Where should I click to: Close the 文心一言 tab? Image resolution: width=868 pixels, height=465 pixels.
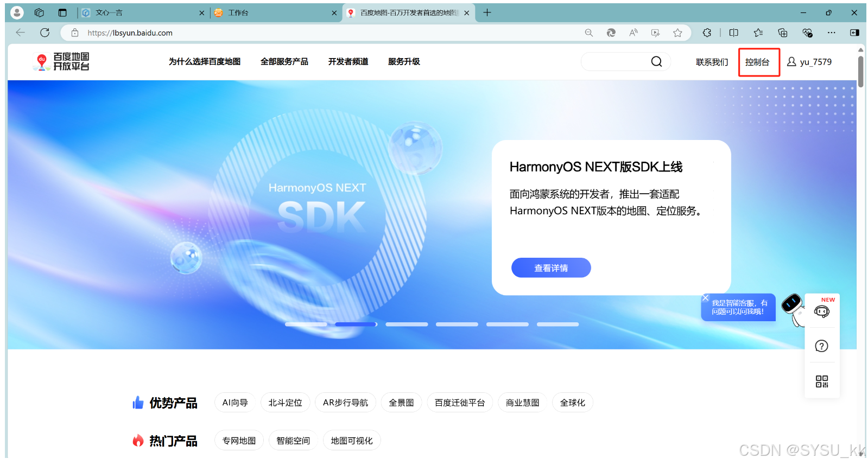click(202, 13)
